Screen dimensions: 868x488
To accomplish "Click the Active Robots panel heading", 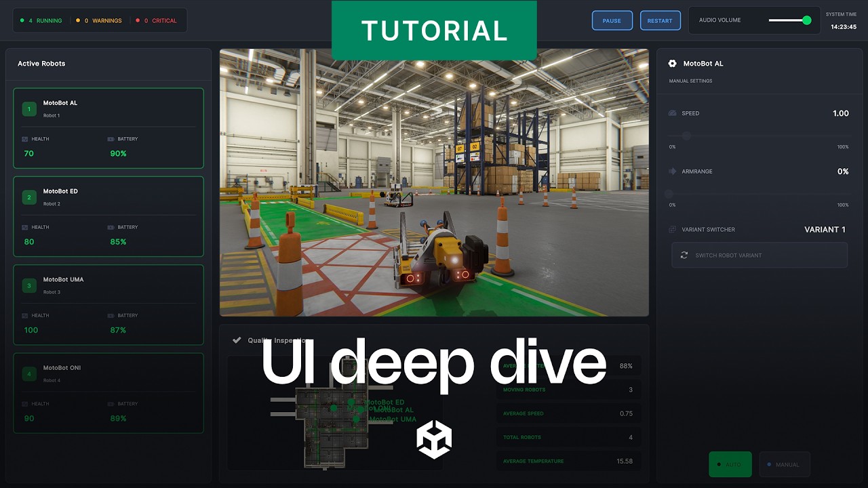I will point(41,63).
